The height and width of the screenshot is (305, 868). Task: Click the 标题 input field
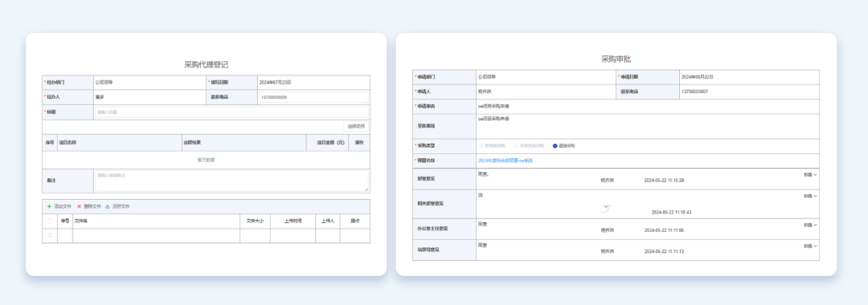point(231,112)
